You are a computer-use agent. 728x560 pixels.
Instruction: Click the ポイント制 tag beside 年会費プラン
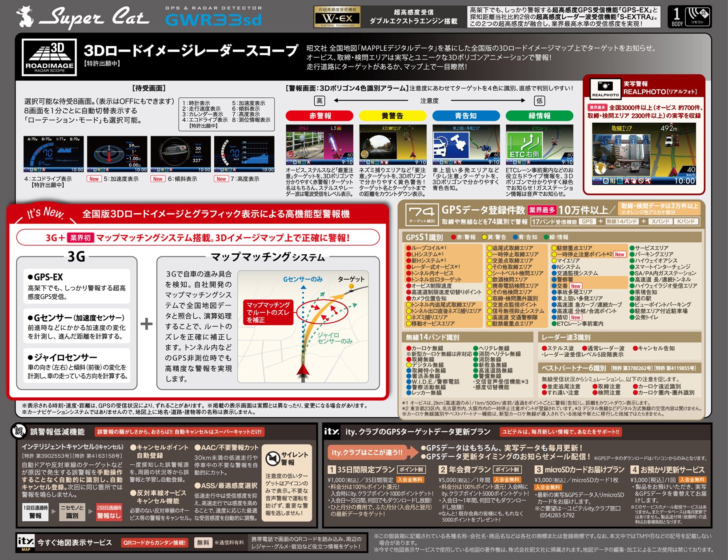coord(507,470)
